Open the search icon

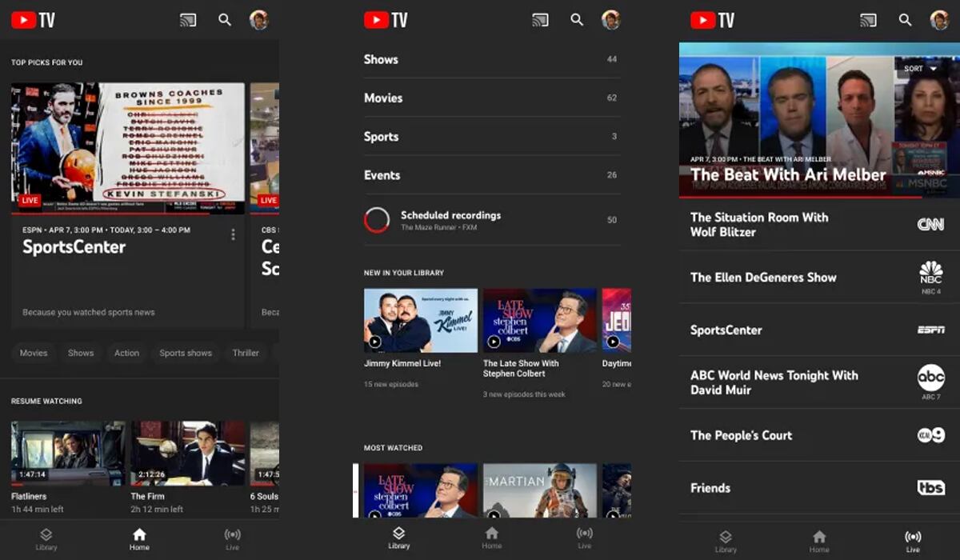coord(225,19)
